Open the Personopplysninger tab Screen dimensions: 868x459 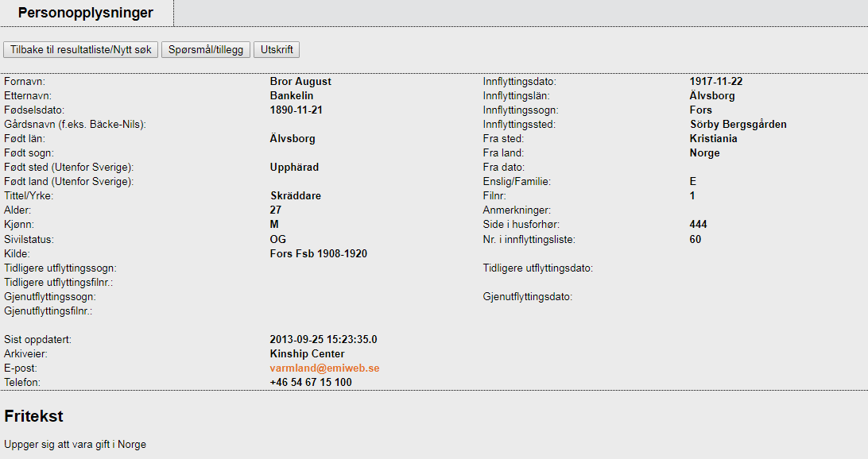coord(86,13)
